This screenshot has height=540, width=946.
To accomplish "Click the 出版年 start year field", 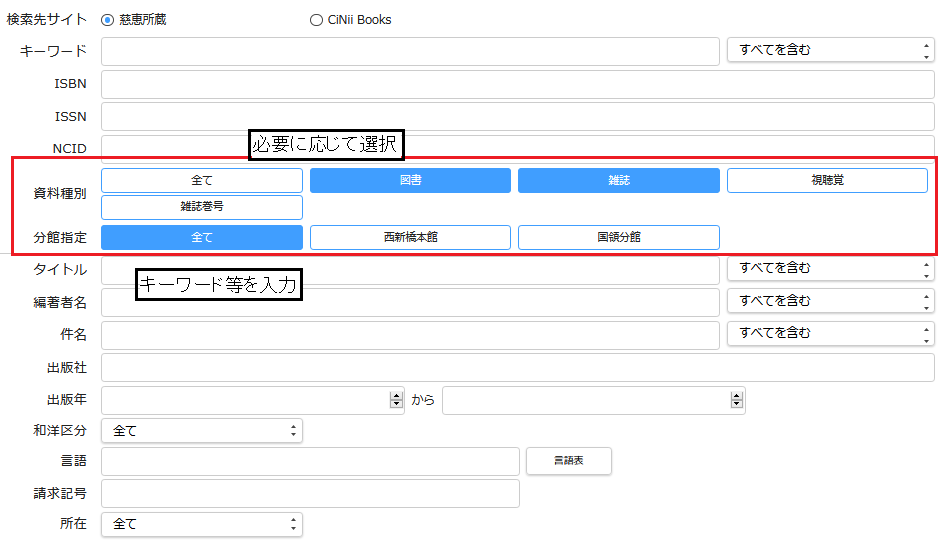I will point(253,400).
